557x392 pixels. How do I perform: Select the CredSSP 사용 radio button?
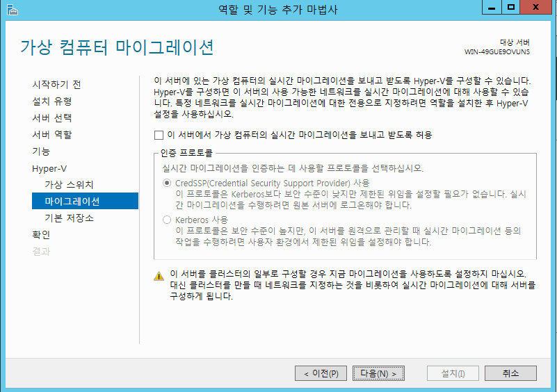pos(167,183)
